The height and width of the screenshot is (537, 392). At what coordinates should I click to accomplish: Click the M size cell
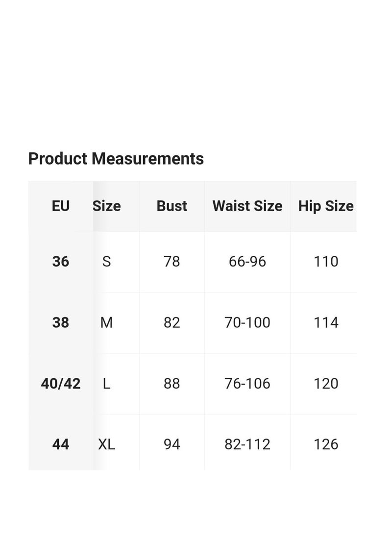tap(106, 322)
